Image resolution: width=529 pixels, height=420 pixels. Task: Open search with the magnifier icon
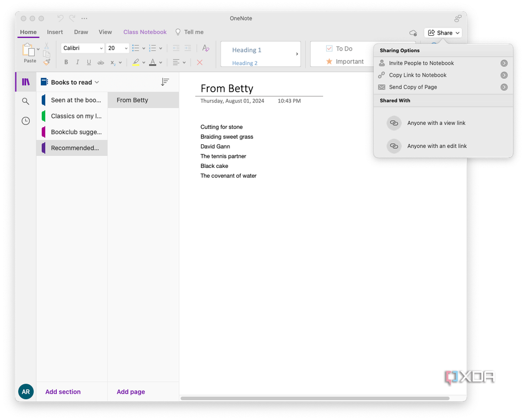pos(25,101)
